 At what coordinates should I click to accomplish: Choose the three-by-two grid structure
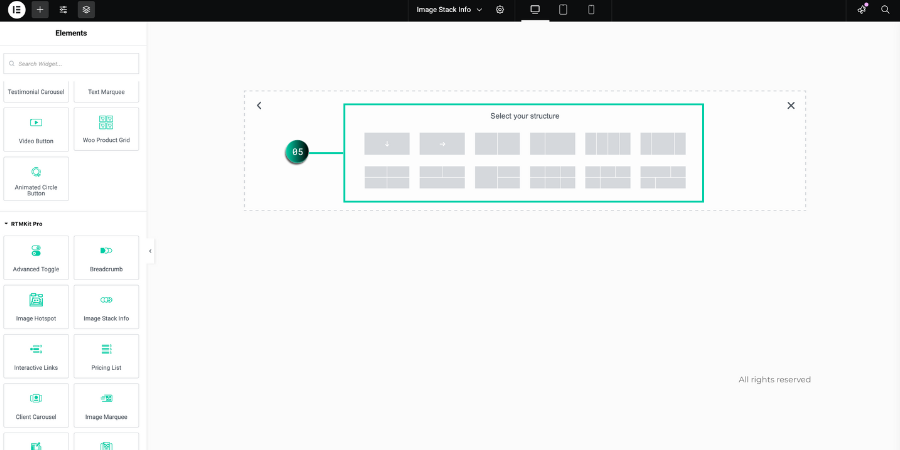click(x=552, y=177)
